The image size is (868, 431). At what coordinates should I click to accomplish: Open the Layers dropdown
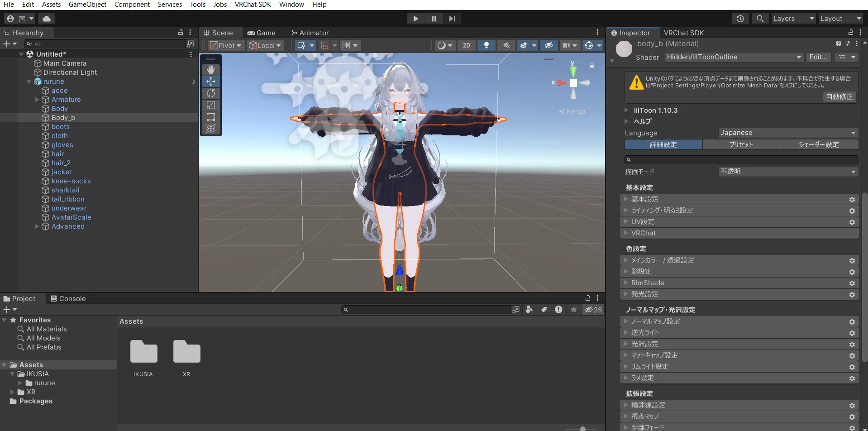[x=794, y=19]
